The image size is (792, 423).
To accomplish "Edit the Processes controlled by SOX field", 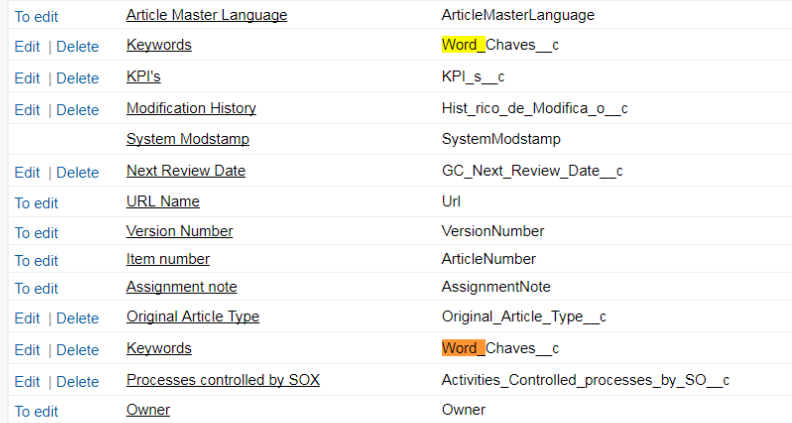I will tap(27, 382).
